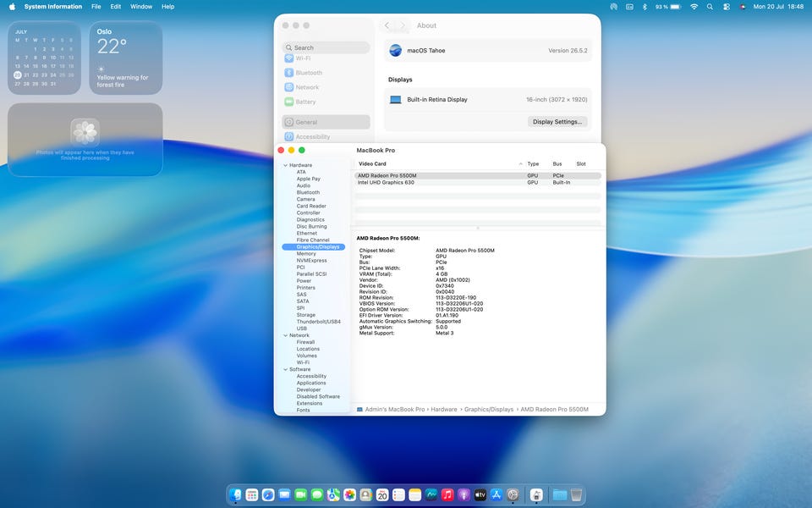Collapse the Network tree section
This screenshot has width=812, height=508.
click(x=285, y=335)
